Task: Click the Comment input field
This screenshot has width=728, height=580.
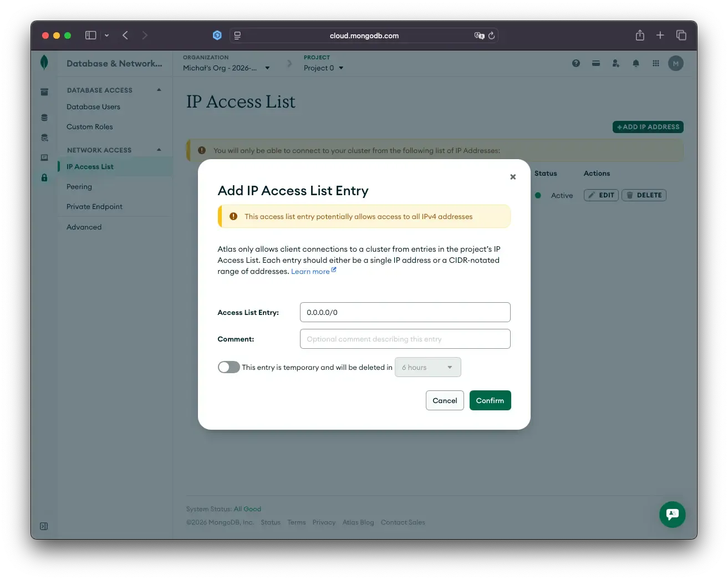Action: (405, 339)
